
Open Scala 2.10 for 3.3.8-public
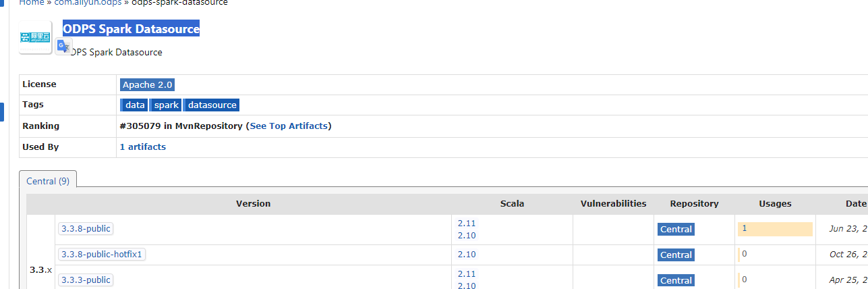pyautogui.click(x=467, y=236)
